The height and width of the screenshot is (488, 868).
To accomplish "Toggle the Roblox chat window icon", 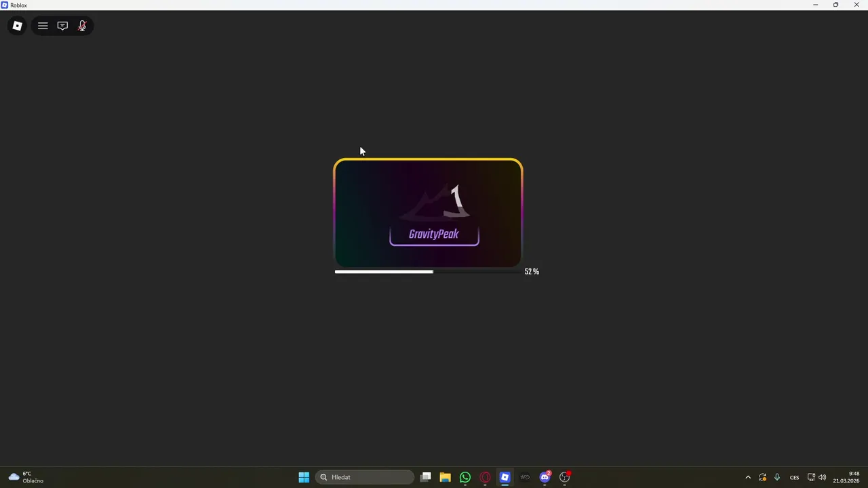I will pos(62,26).
